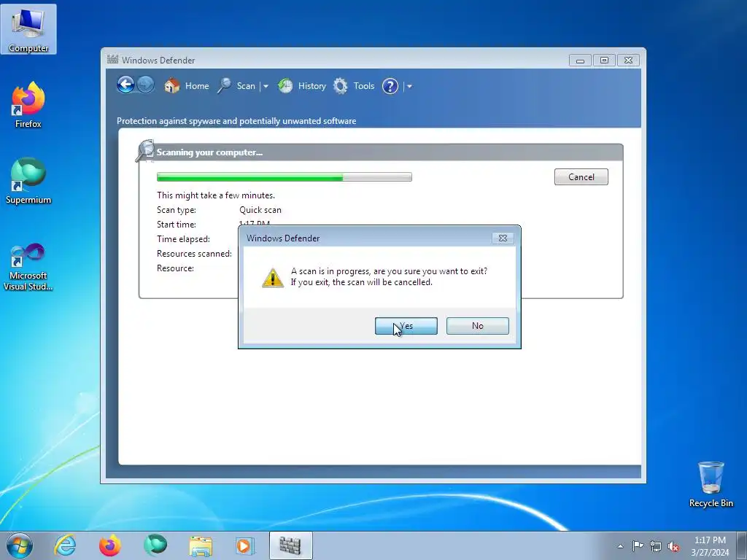The height and width of the screenshot is (560, 747).
Task: Close the main Windows Defender window
Action: click(x=628, y=61)
